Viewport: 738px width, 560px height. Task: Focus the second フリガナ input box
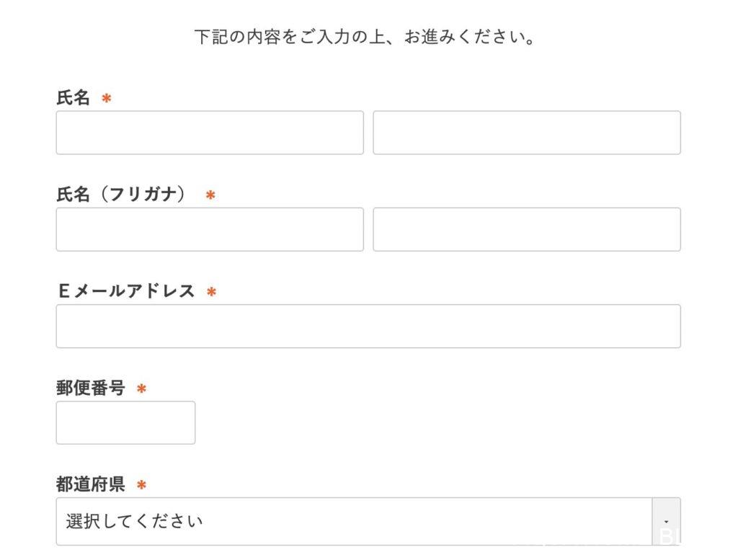click(x=527, y=229)
